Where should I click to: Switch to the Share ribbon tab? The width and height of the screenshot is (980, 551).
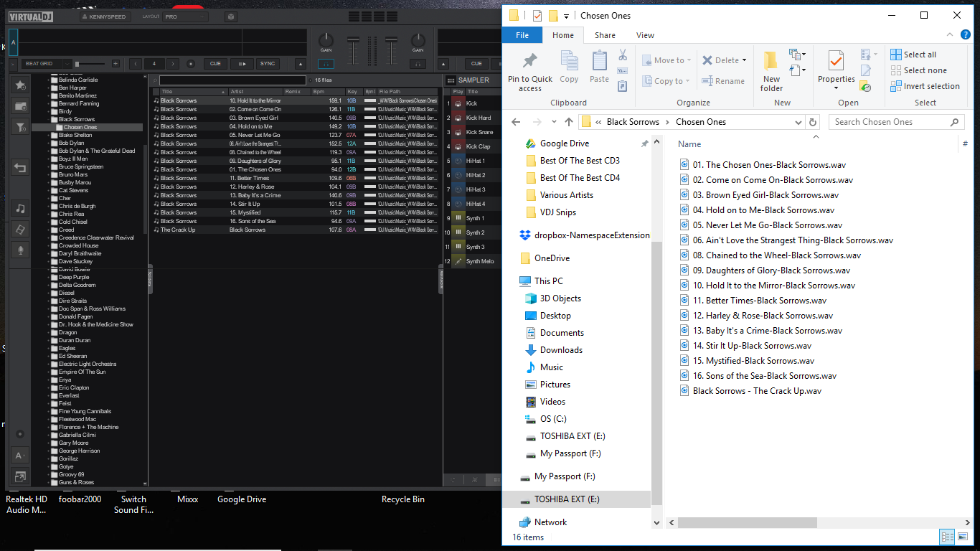[x=605, y=35]
